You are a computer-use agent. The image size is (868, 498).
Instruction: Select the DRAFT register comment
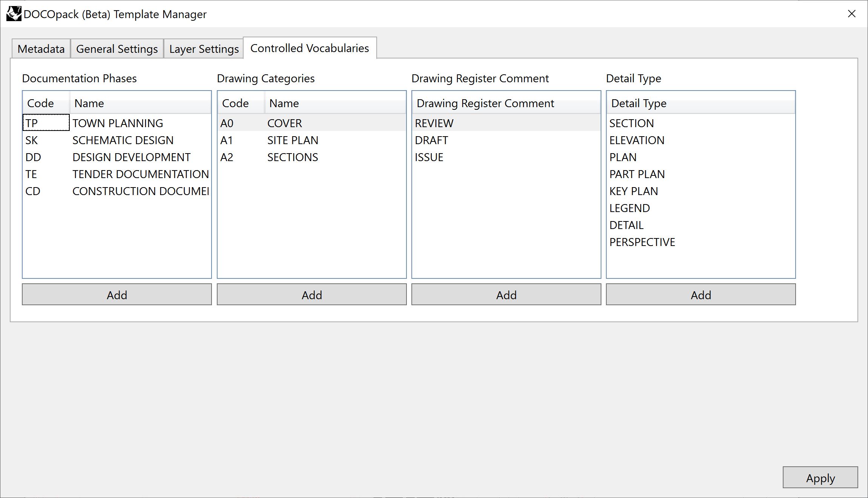[x=506, y=140]
